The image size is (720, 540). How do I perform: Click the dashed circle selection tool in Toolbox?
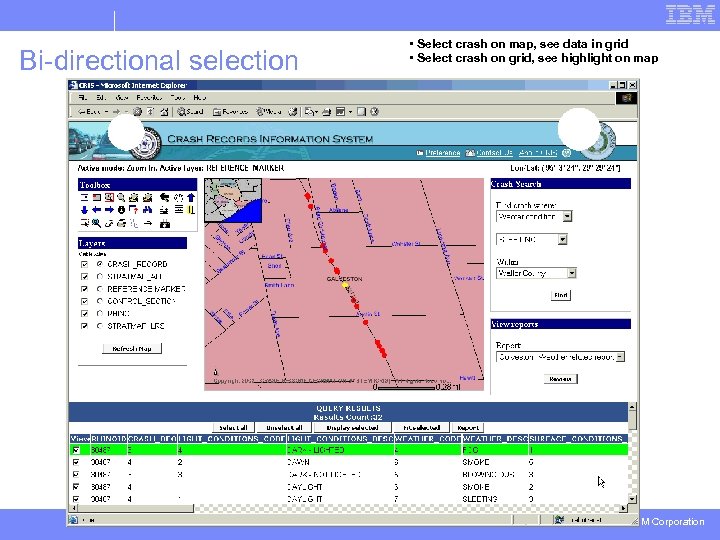[x=179, y=197]
